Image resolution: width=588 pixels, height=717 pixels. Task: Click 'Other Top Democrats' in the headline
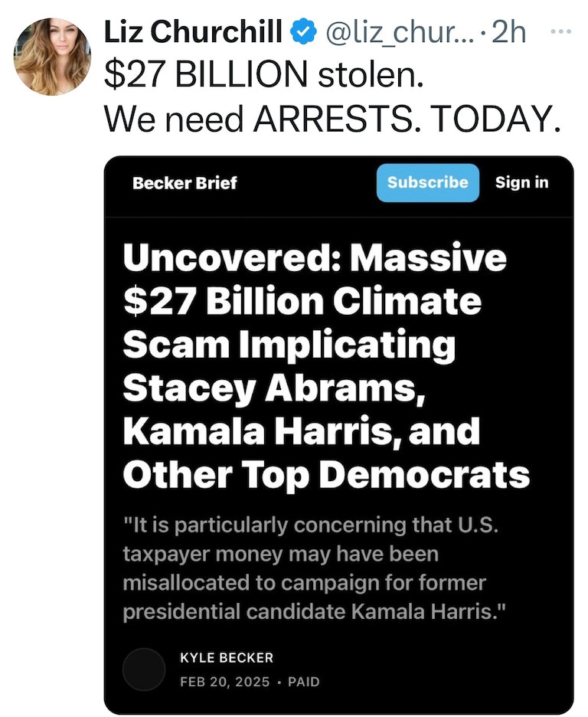(326, 475)
